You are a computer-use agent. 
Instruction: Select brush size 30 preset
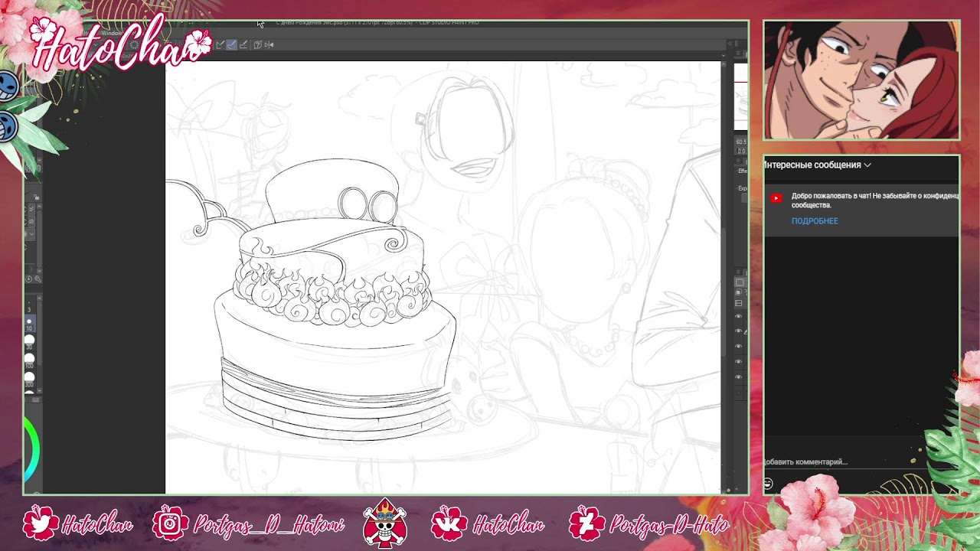(x=29, y=342)
